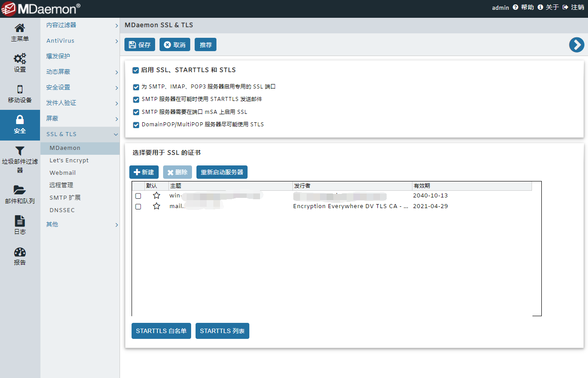Check the win- certificate row checkbox
Viewport: 588px width, 378px height.
138,196
